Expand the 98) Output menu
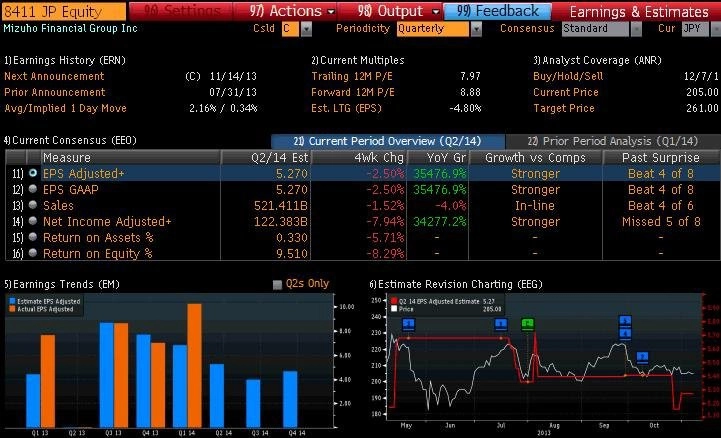The height and width of the screenshot is (438, 721). [x=398, y=11]
